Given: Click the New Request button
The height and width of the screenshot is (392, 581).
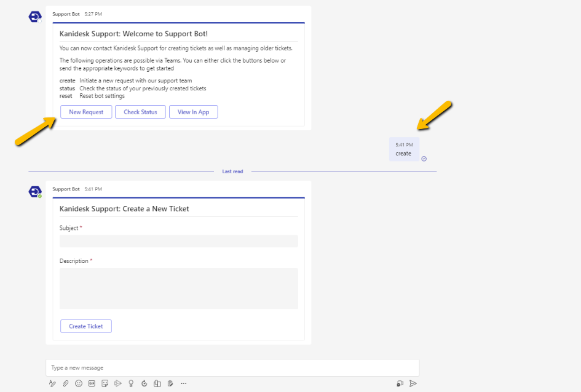Looking at the screenshot, I should (x=86, y=112).
